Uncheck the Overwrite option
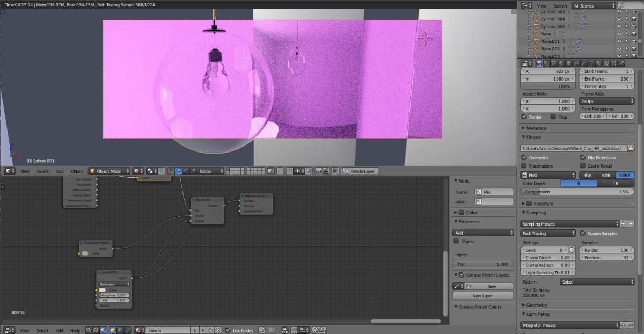Screen dimensions: 644x334 tap(524, 158)
